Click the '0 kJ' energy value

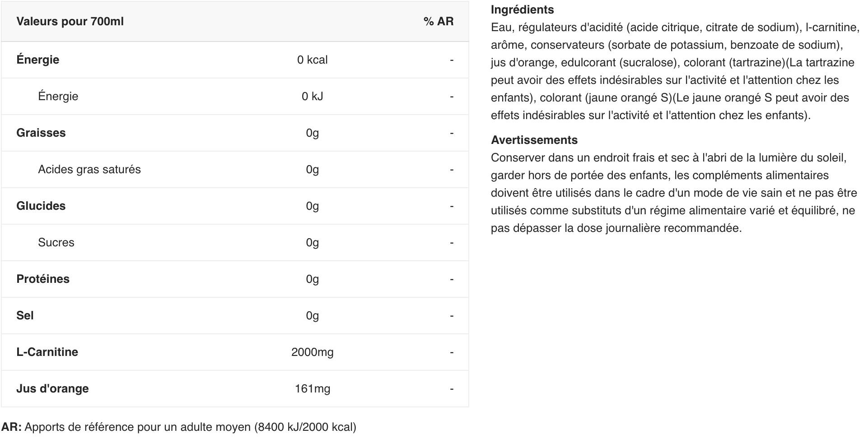tap(313, 97)
